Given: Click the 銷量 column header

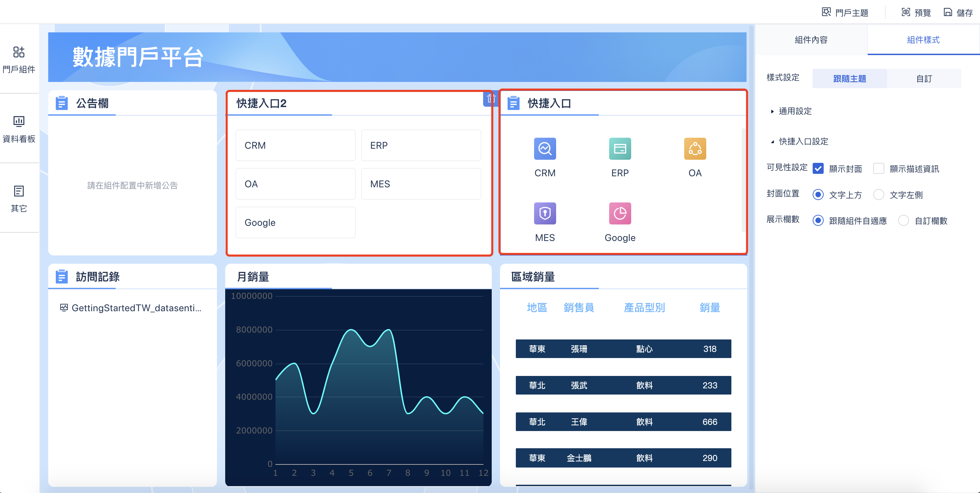Looking at the screenshot, I should [709, 307].
